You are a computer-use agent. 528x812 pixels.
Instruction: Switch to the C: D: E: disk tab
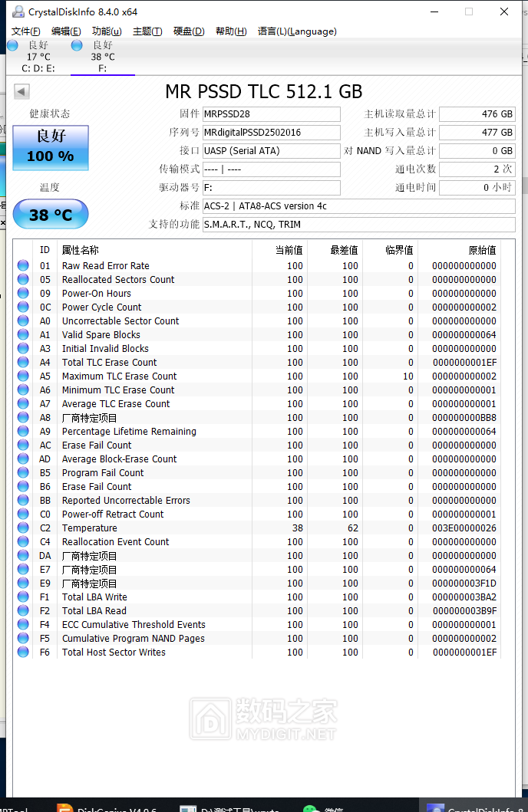point(38,57)
